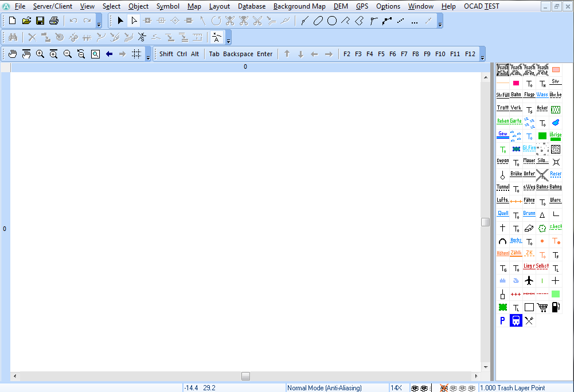574x392 pixels.
Task: Select the fuel pump symbol
Action: (x=555, y=307)
